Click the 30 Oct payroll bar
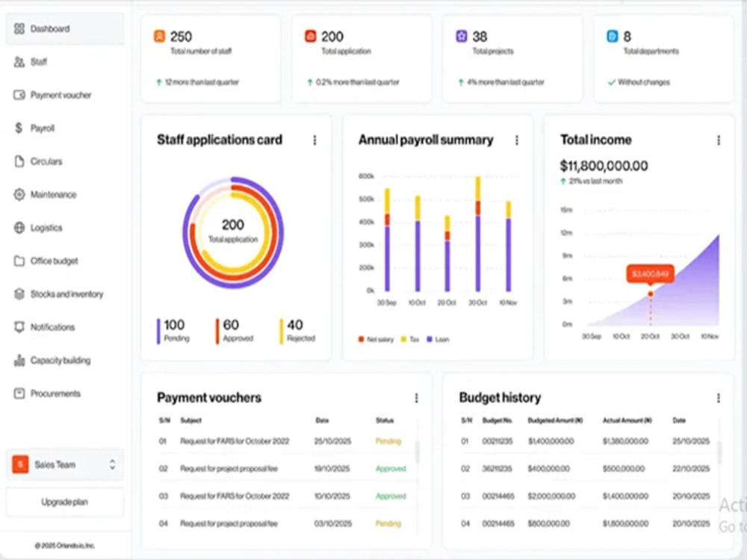747x560 pixels. coord(478,234)
